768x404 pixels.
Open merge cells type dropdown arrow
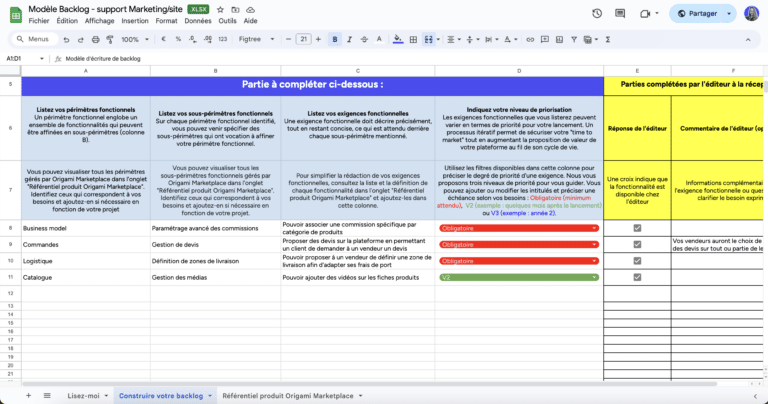point(438,39)
